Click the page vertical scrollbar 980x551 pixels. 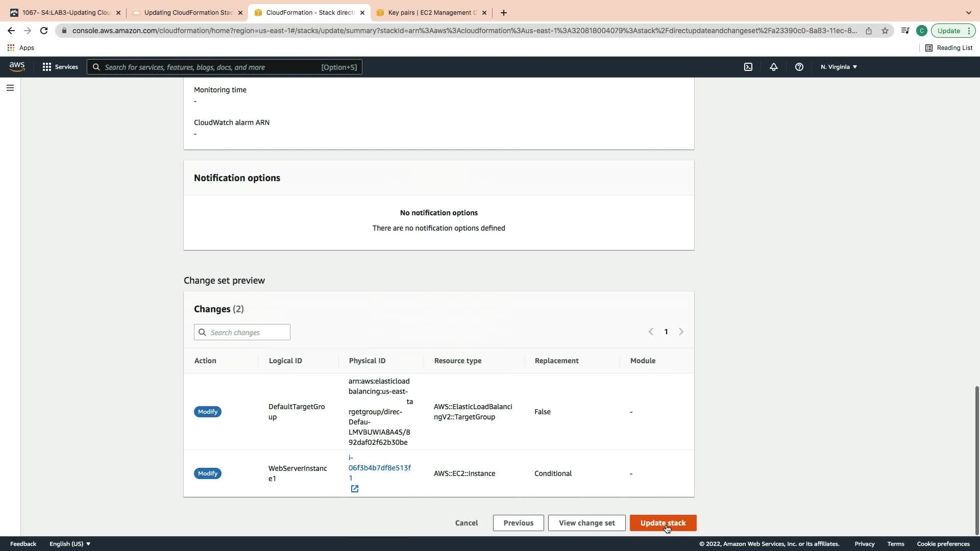point(976,459)
